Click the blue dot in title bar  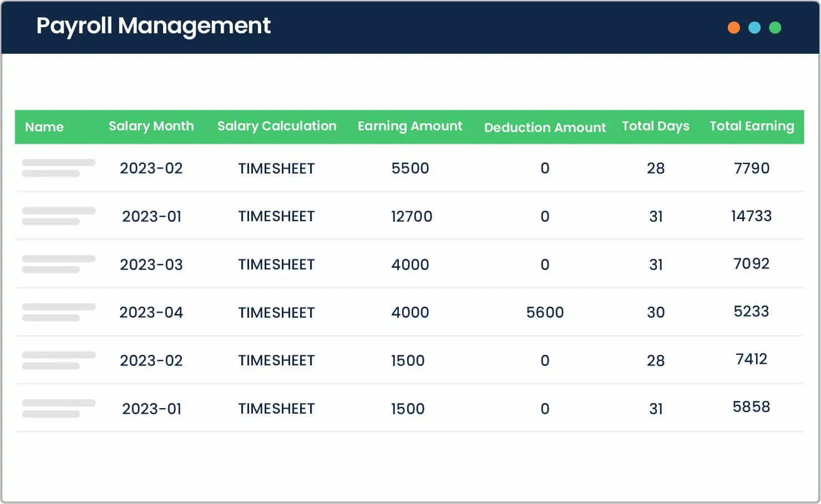[754, 28]
